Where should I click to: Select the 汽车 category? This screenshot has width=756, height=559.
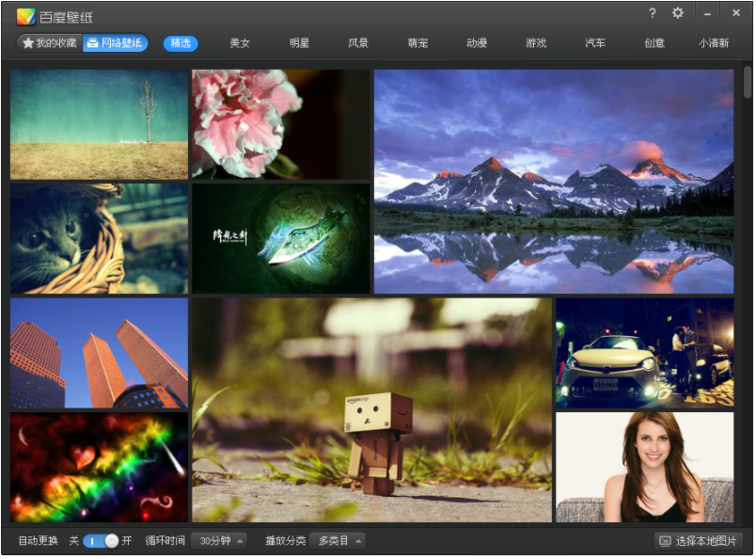tap(595, 43)
